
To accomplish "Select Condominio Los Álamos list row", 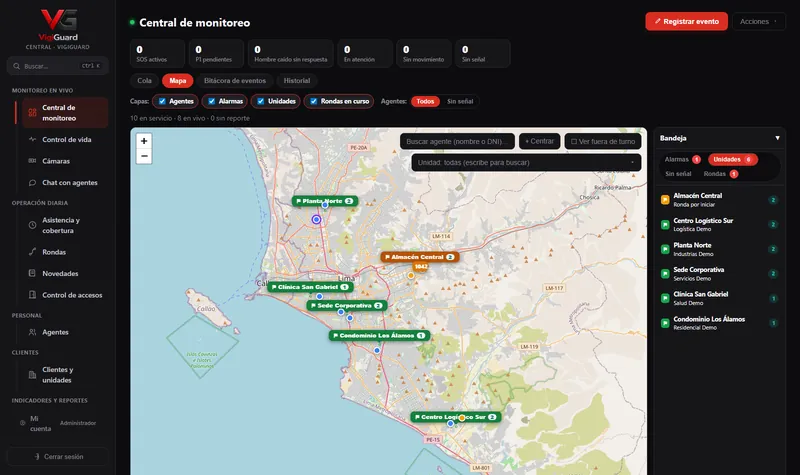I will point(719,323).
